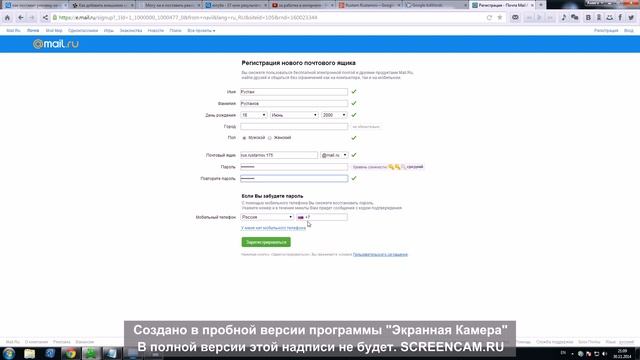Click the Twitter toolbar icon
640x360 pixels.
[631, 18]
